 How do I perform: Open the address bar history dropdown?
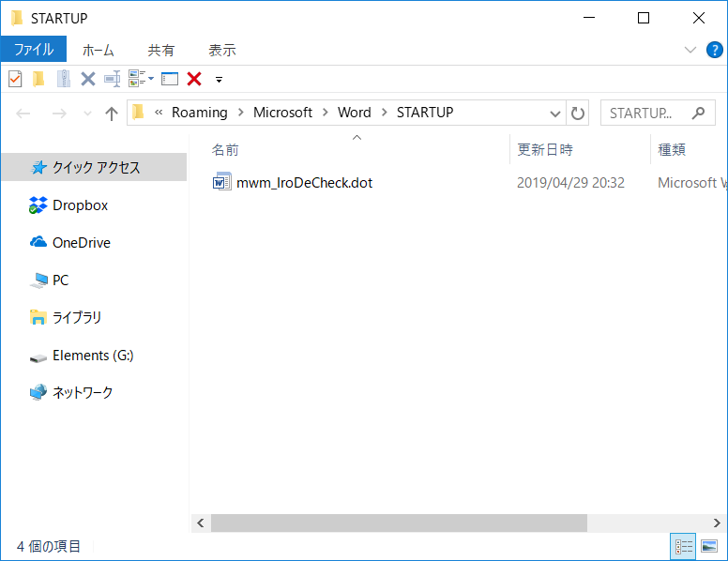(554, 114)
